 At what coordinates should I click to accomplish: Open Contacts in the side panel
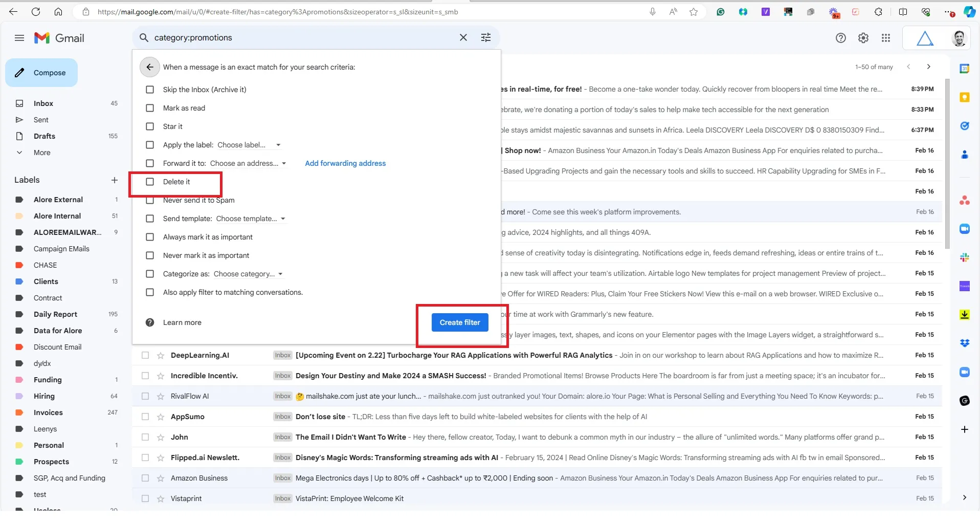pos(965,155)
